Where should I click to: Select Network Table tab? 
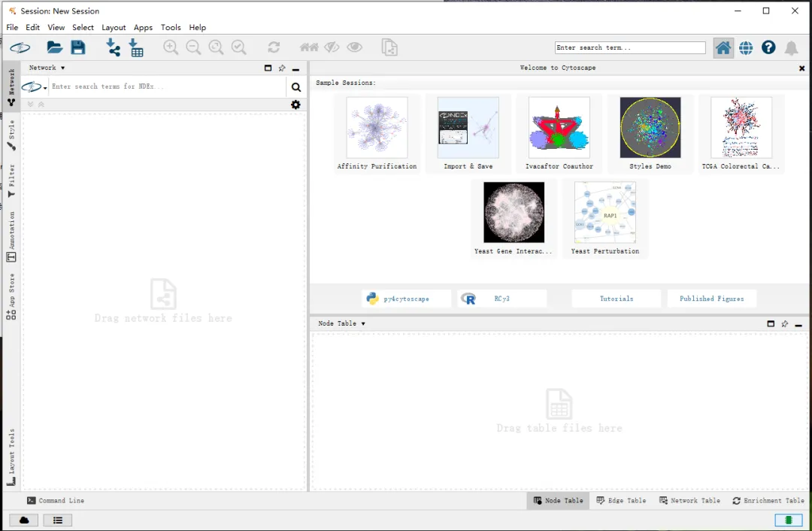click(x=689, y=500)
